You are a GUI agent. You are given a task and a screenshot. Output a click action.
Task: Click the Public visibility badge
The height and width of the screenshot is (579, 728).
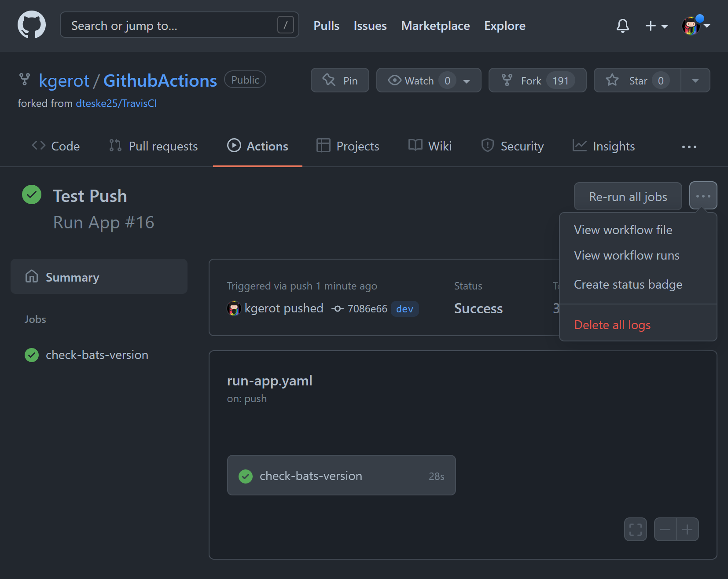(x=245, y=80)
